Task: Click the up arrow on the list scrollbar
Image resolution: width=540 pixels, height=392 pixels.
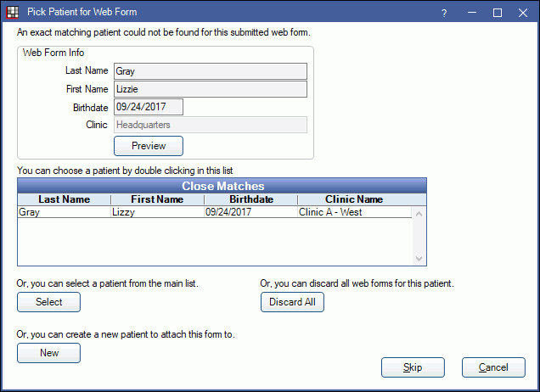Action: click(418, 213)
